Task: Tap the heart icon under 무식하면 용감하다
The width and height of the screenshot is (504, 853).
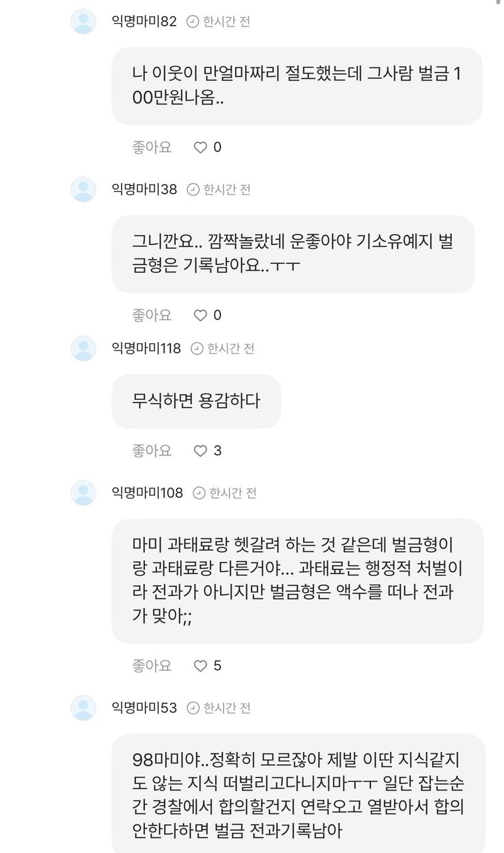Action: point(200,450)
